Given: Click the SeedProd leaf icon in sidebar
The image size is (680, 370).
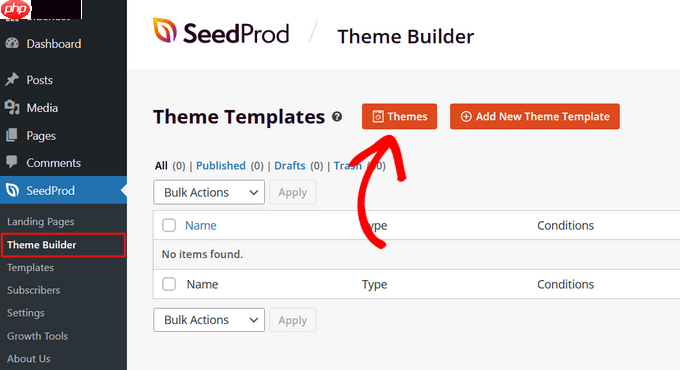Looking at the screenshot, I should (12, 190).
